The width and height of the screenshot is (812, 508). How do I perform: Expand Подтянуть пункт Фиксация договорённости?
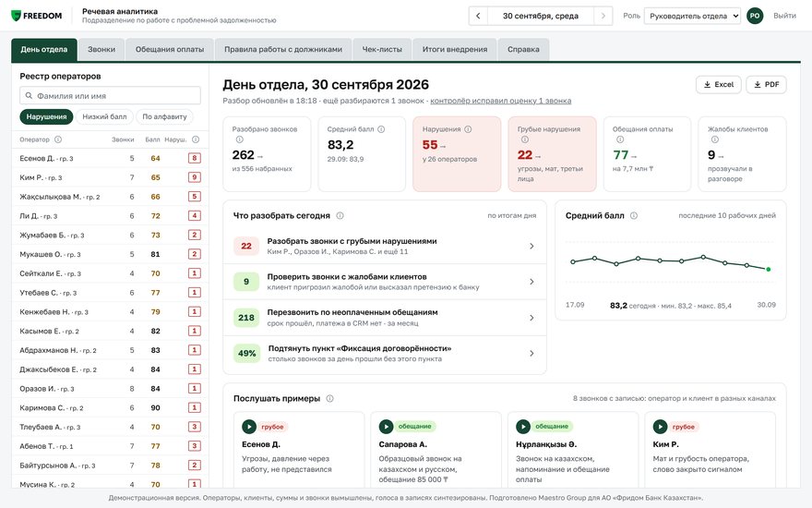[x=384, y=353]
